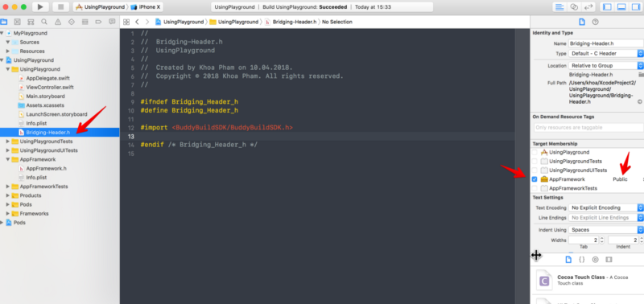Click the On Demand Resource Tags field
This screenshot has height=304, width=644.
click(588, 128)
